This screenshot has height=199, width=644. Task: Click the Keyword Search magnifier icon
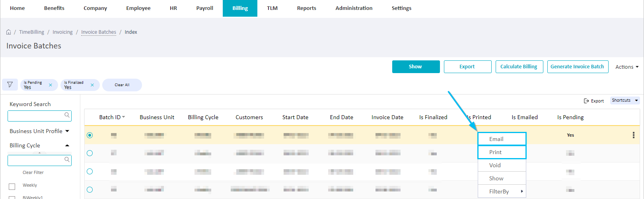67,115
